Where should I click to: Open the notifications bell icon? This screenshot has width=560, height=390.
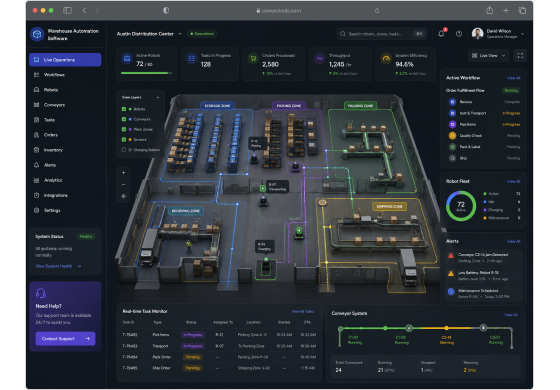441,34
